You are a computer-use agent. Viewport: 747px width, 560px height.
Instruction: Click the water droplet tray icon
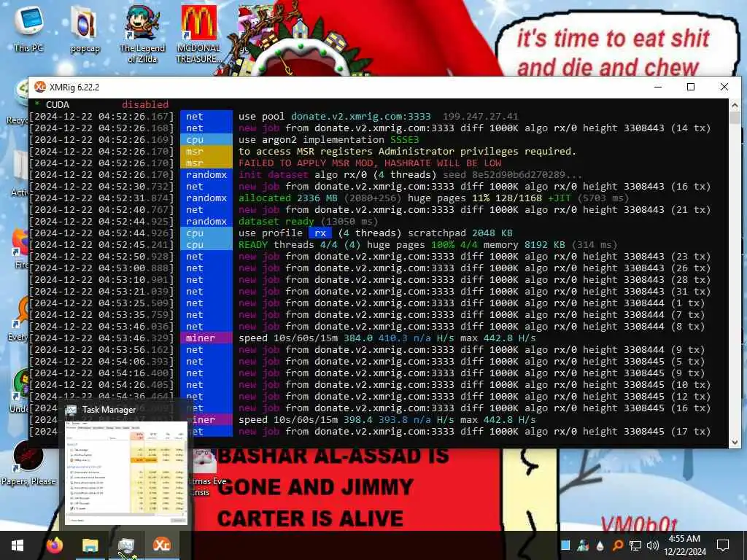600,545
